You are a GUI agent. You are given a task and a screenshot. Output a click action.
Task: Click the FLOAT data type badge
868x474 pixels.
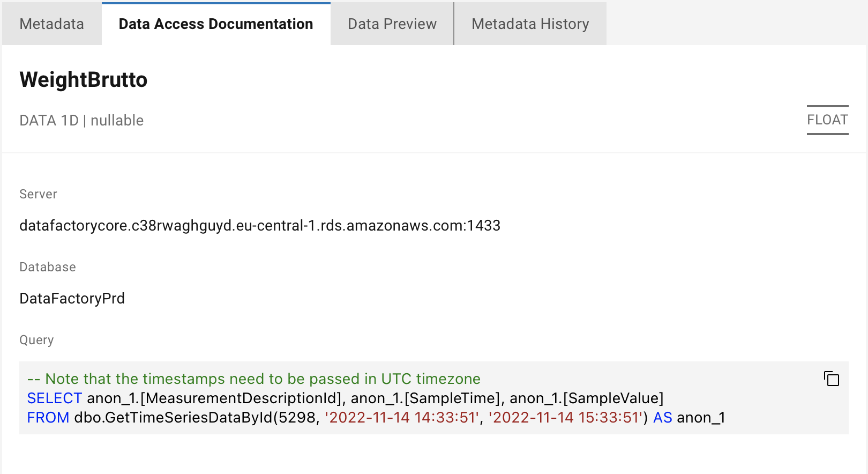827,120
